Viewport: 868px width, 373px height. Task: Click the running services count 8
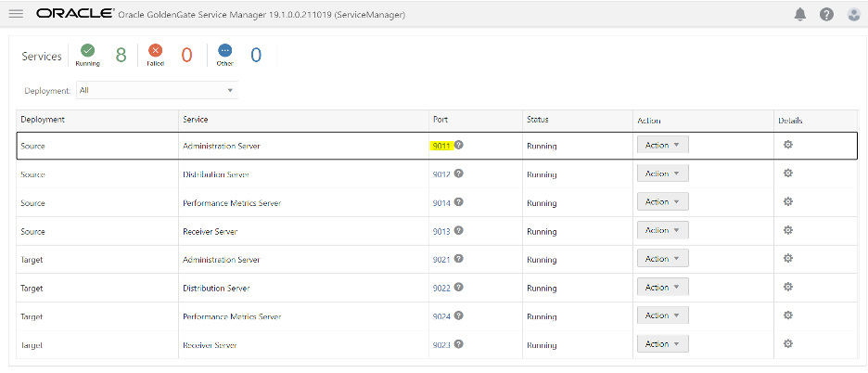(x=121, y=55)
